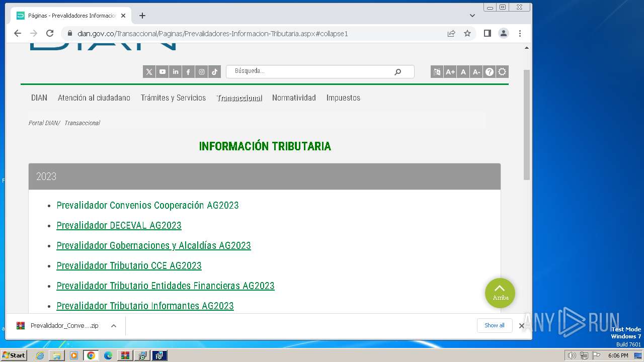Open Prevalidador Tributario CCE AG2023
Viewport: 644px width, 362px height.
[129, 265]
